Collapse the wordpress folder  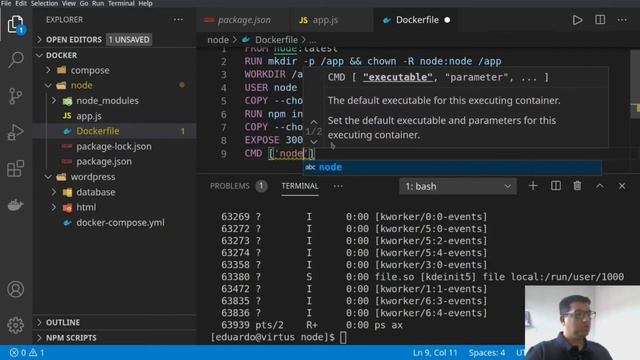49,177
